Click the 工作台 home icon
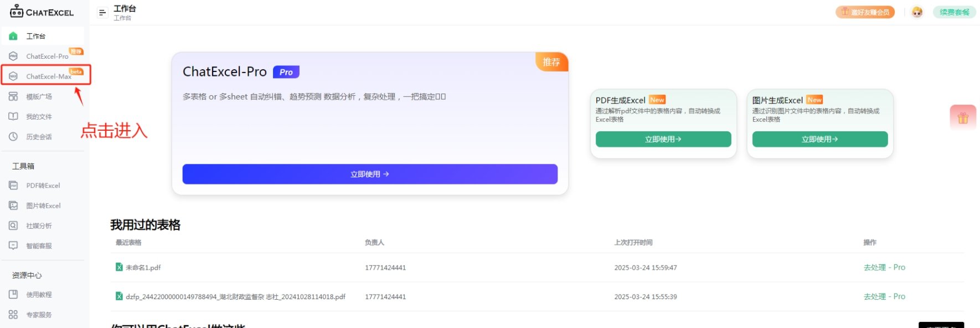This screenshot has width=980, height=328. [x=13, y=36]
